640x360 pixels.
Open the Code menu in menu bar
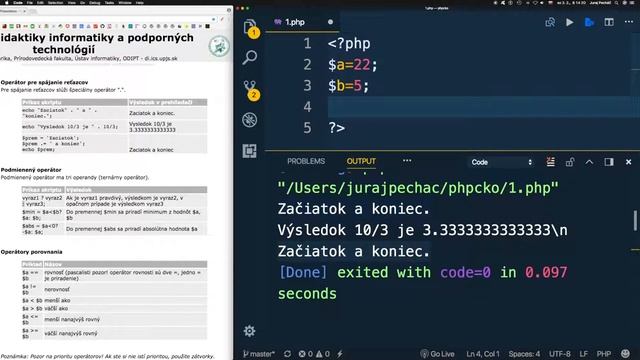click(x=18, y=2)
